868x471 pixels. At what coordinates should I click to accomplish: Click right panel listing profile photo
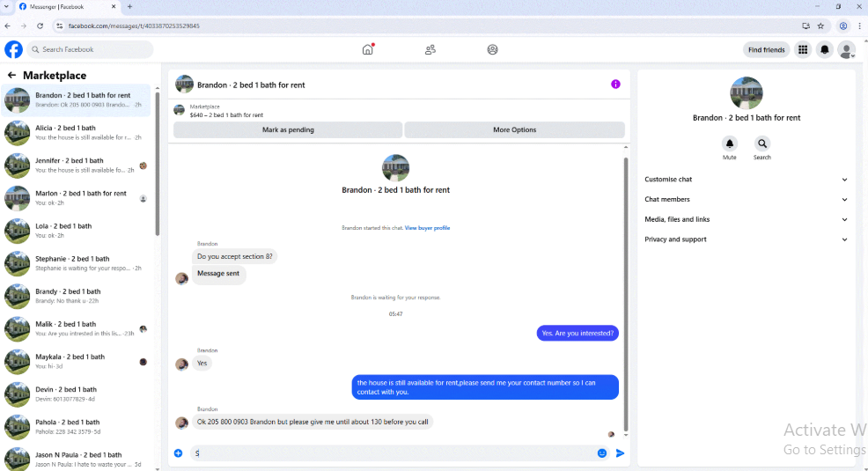(x=747, y=93)
